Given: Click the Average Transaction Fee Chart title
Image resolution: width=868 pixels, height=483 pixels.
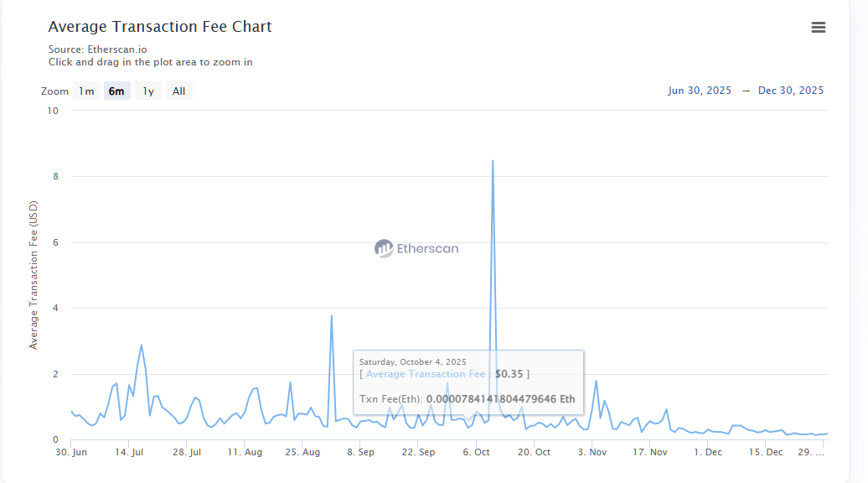Looking at the screenshot, I should click(160, 27).
